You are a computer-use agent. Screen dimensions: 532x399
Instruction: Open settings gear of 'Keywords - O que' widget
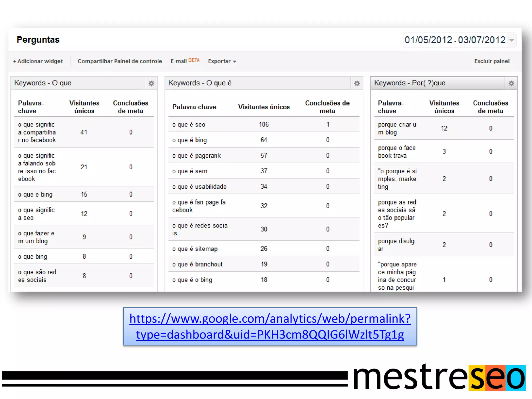pos(151,83)
